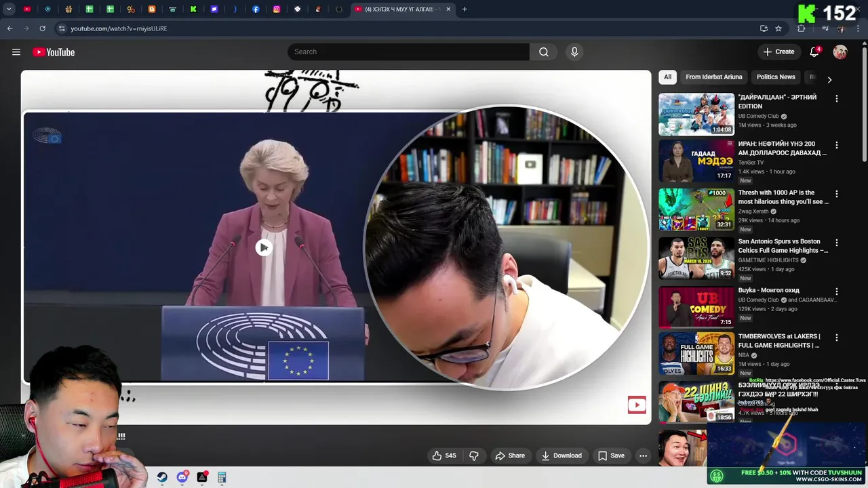Open more actions menu beside Save
This screenshot has width=868, height=488.
click(643, 455)
